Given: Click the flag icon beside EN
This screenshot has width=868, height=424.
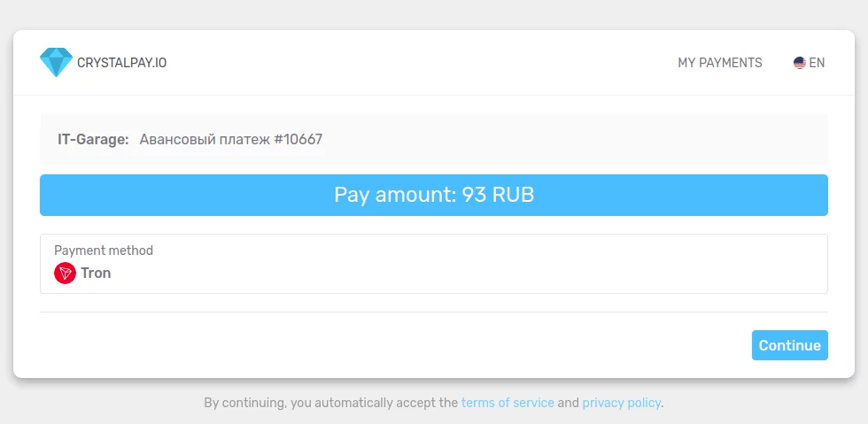Looking at the screenshot, I should (799, 63).
